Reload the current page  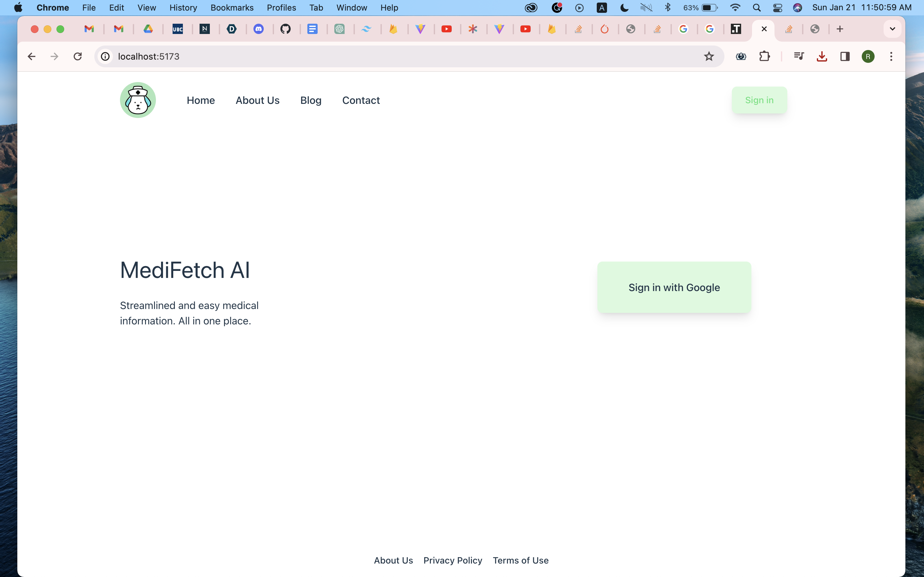(78, 56)
